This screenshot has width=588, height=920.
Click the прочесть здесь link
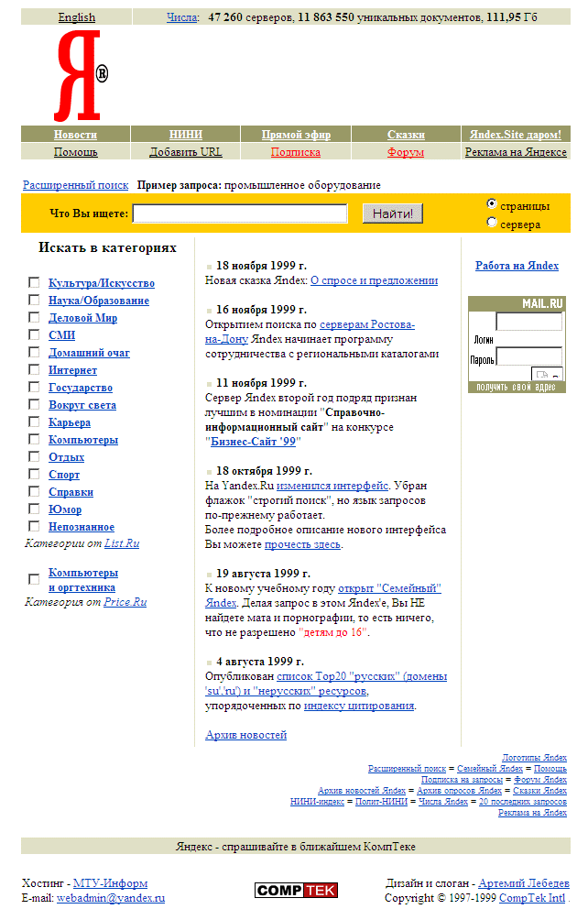point(302,544)
